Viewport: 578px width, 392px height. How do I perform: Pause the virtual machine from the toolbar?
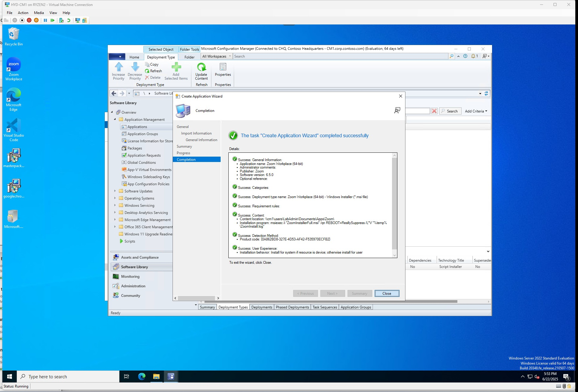click(45, 20)
